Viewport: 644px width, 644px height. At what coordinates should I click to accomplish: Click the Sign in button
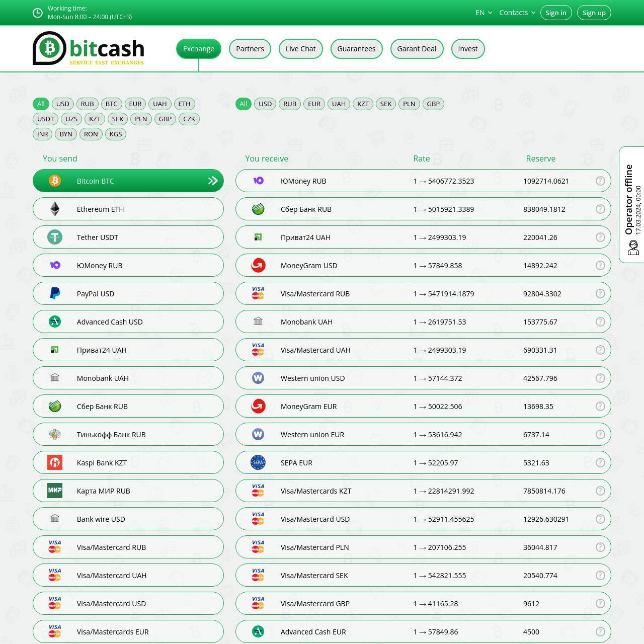[555, 13]
